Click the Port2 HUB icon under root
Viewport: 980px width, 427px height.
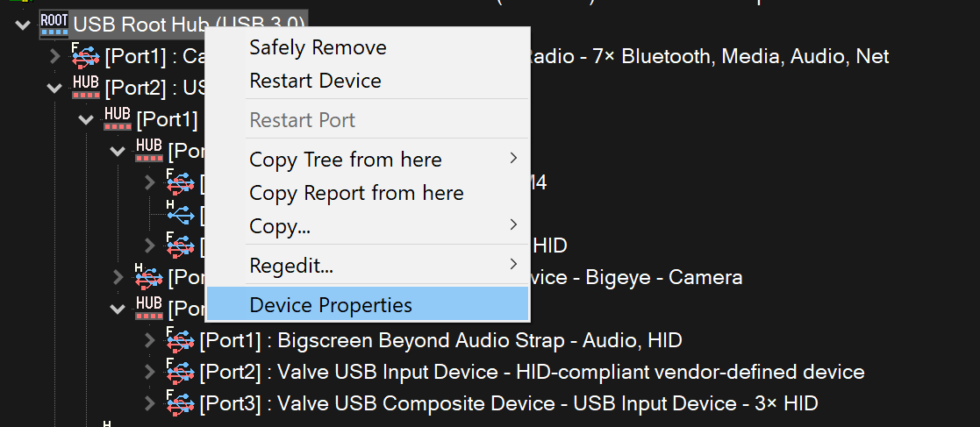coord(86,88)
